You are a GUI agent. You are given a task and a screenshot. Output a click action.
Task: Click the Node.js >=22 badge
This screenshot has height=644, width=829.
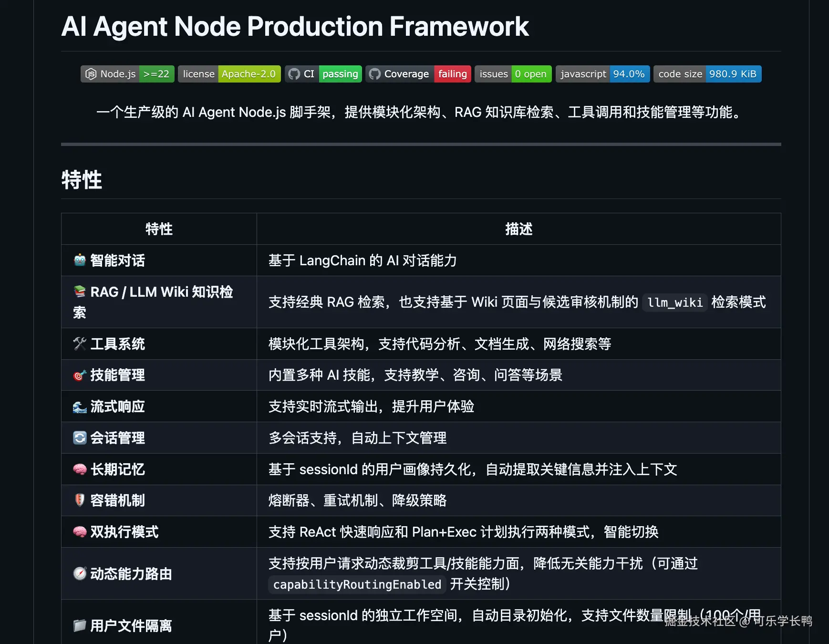[127, 74]
